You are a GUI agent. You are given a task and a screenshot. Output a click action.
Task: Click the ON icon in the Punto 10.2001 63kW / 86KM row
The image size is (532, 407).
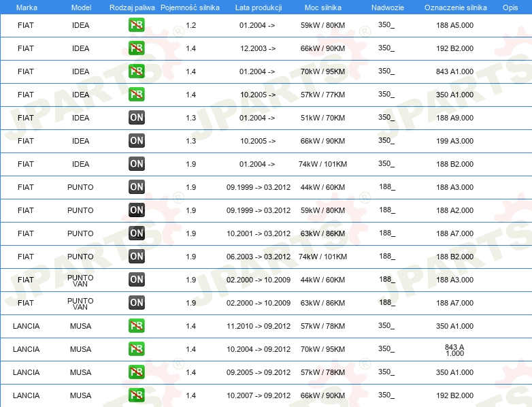point(136,233)
